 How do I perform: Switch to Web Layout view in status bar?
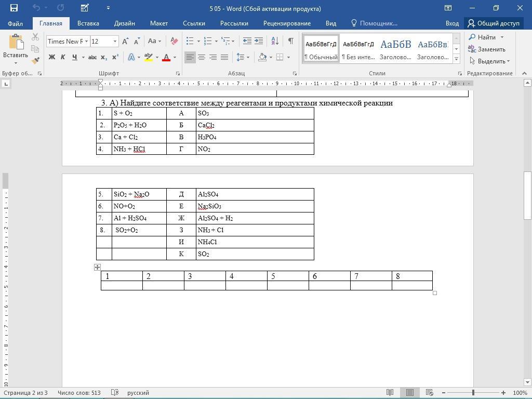[429, 393]
